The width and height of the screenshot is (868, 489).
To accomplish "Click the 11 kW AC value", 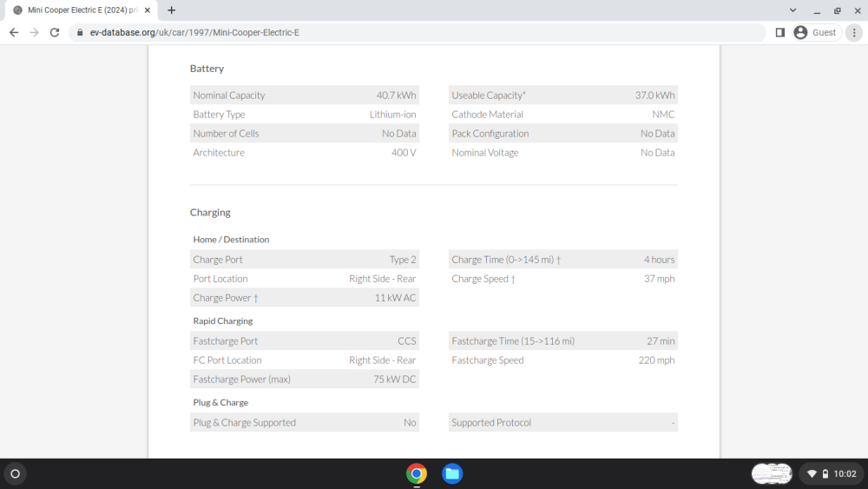I will tap(395, 298).
